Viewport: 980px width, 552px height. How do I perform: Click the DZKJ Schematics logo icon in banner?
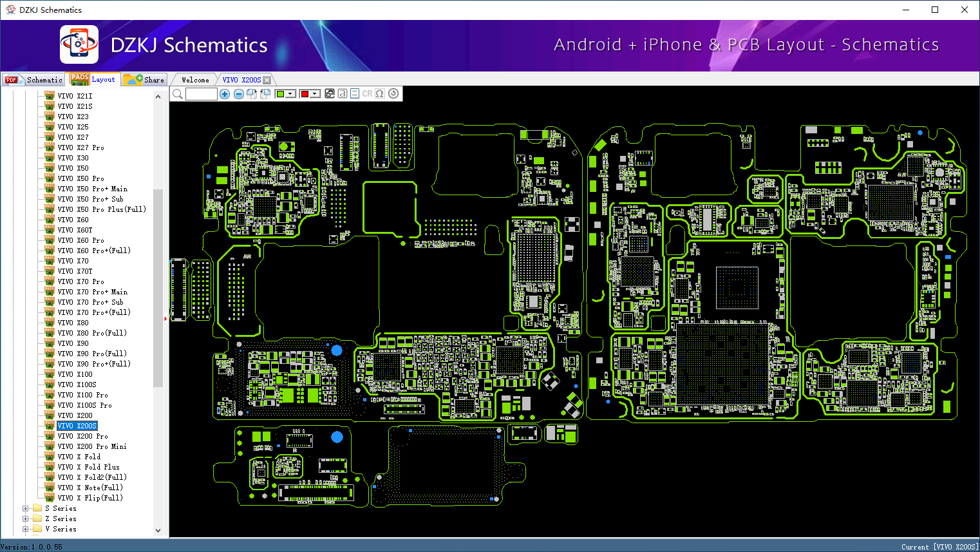(x=79, y=44)
